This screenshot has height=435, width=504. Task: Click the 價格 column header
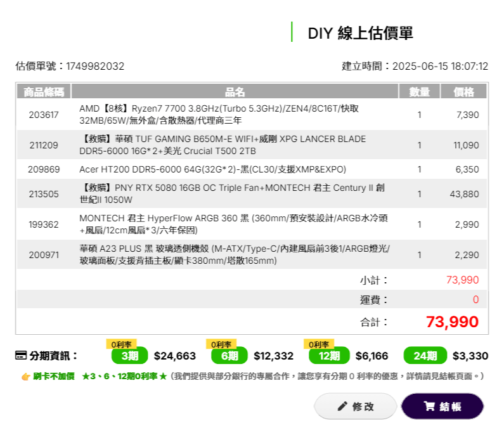[463, 92]
